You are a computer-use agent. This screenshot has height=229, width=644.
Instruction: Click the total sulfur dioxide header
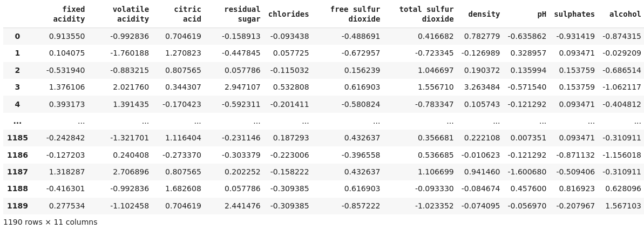[426, 14]
